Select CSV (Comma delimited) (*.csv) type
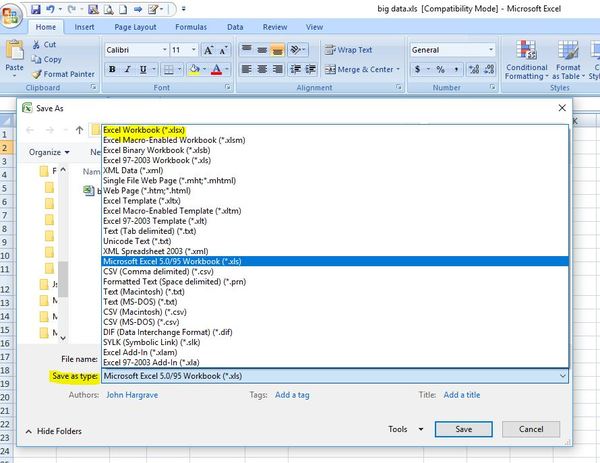The width and height of the screenshot is (600, 463). (335, 272)
